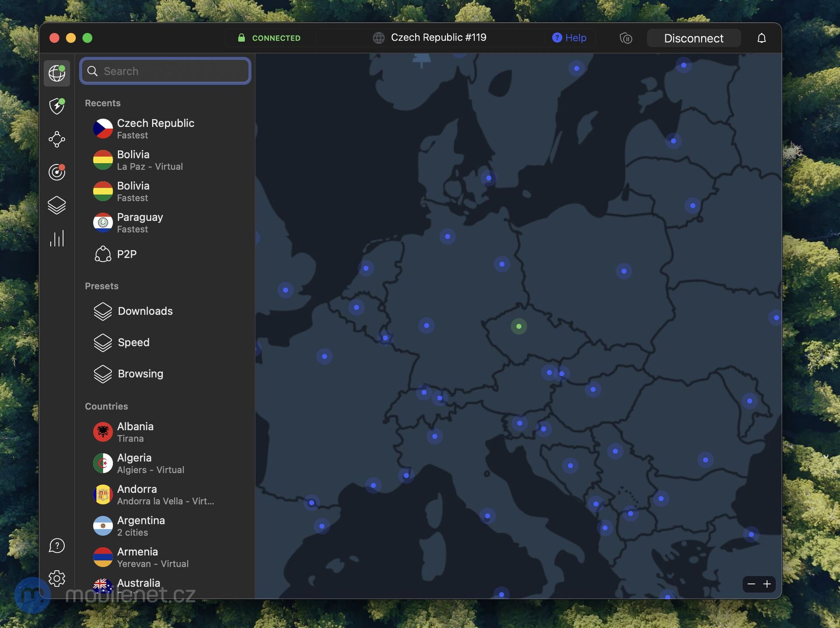View the connection statistics panel
Viewport: 840px width, 628px height.
(x=57, y=238)
